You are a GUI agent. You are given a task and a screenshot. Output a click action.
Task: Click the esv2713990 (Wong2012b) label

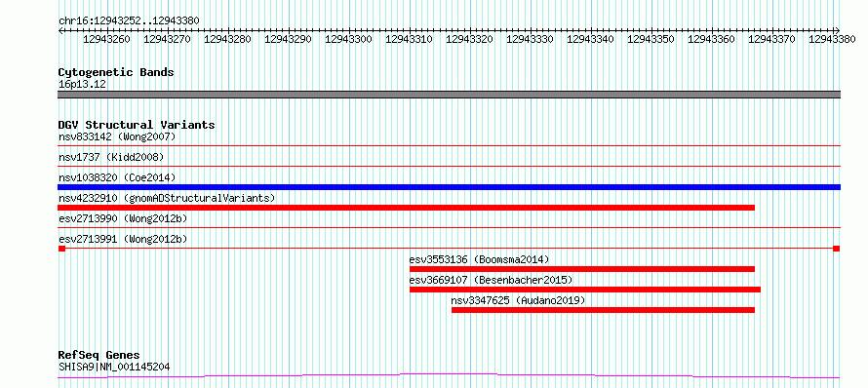[x=123, y=218]
